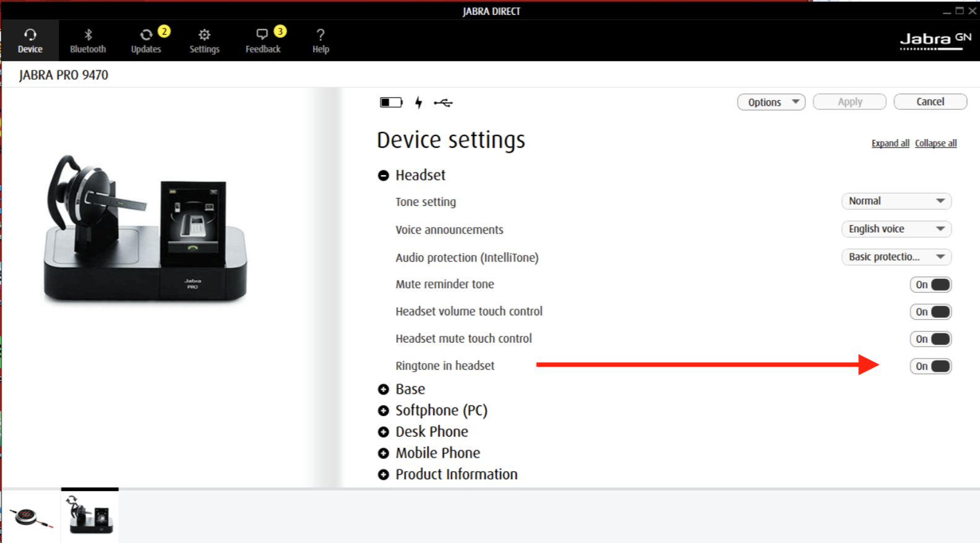This screenshot has height=543, width=980.
Task: Maximize the Jabra Direct window
Action: pyautogui.click(x=960, y=11)
